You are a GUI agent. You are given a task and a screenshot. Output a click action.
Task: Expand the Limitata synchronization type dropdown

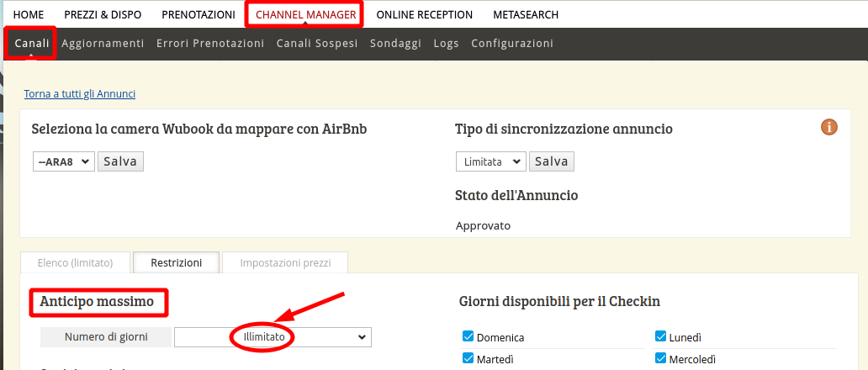(x=491, y=161)
